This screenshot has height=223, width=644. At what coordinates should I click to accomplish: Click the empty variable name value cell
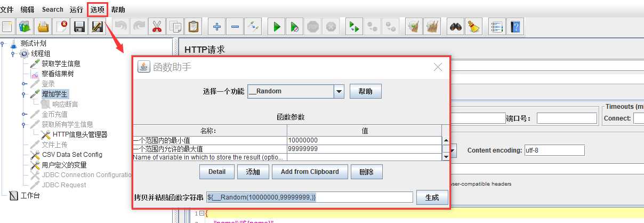pos(364,157)
